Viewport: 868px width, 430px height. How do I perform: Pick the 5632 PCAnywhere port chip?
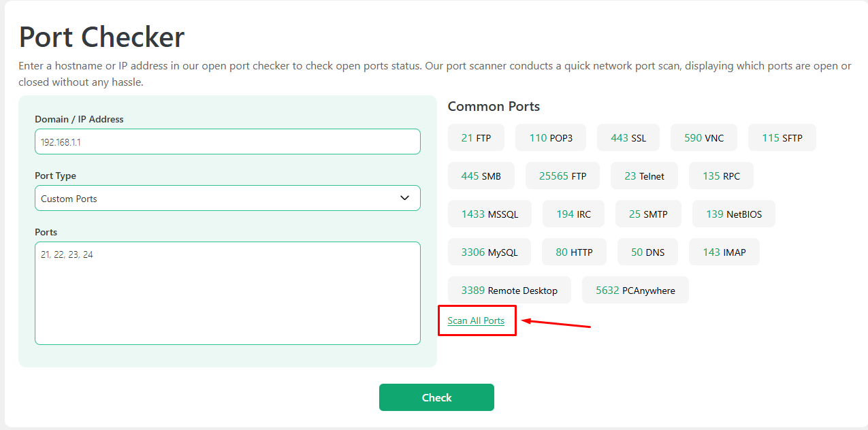click(x=635, y=290)
